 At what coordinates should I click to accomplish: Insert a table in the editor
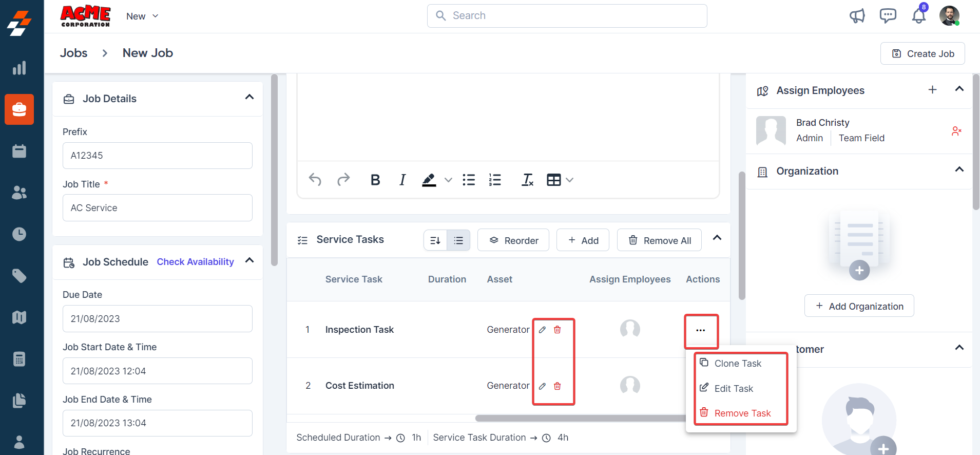553,180
